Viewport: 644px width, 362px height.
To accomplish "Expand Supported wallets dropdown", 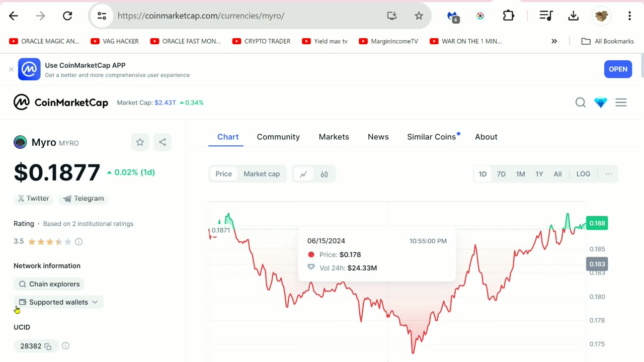I will pyautogui.click(x=58, y=302).
